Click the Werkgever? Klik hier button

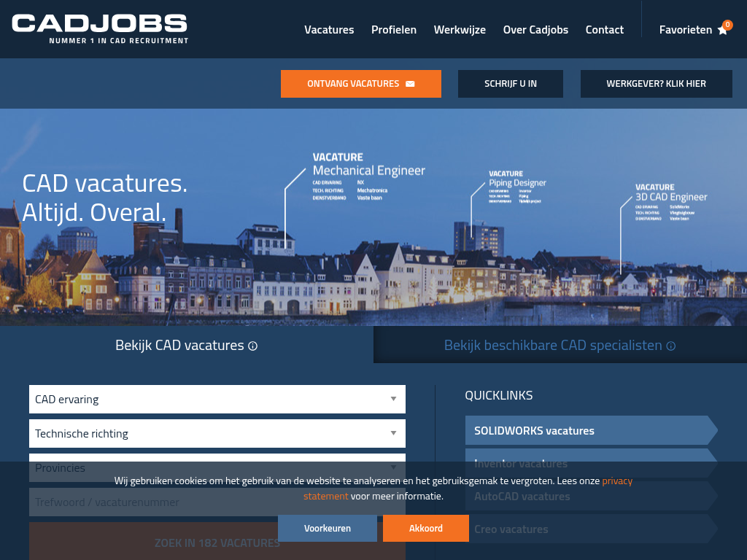point(656,84)
